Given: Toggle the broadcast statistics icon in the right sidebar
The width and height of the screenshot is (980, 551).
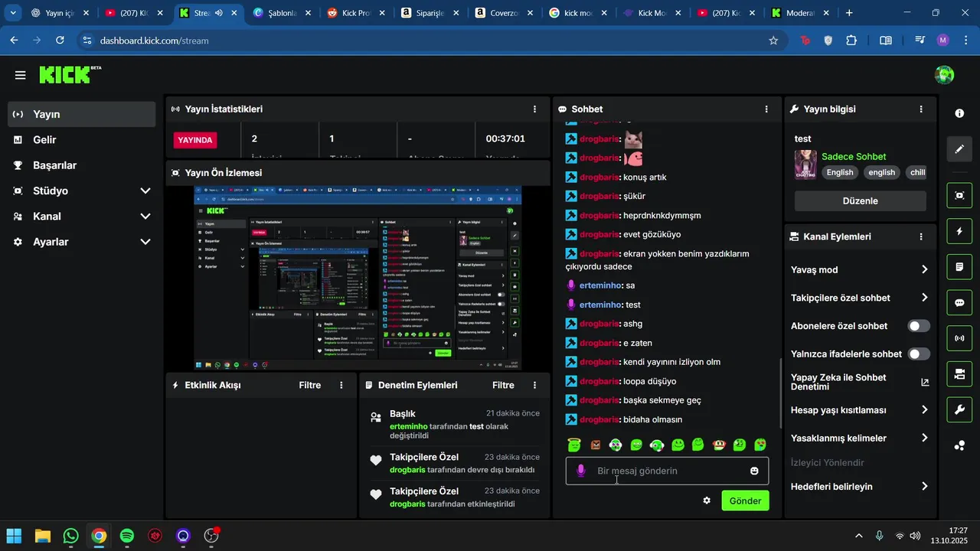Looking at the screenshot, I should pos(959,338).
